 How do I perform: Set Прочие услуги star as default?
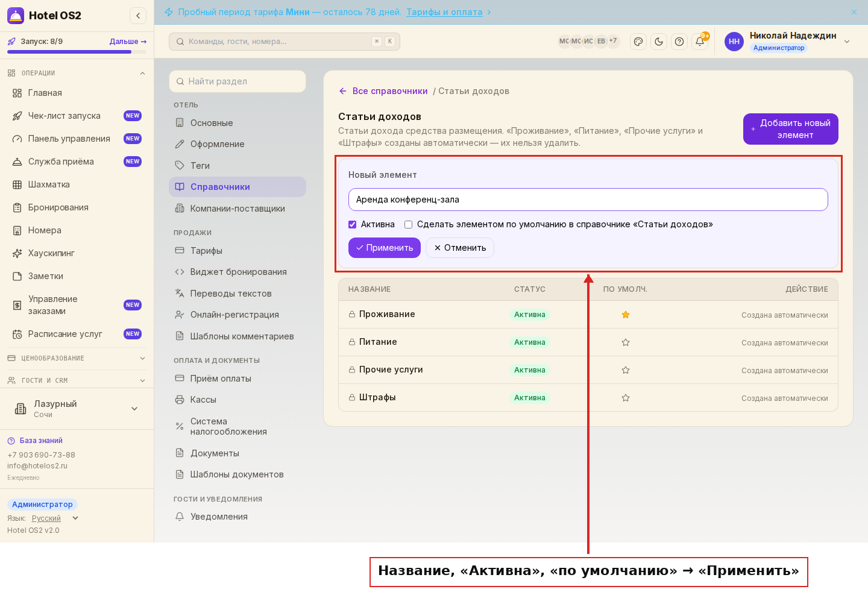[626, 370]
